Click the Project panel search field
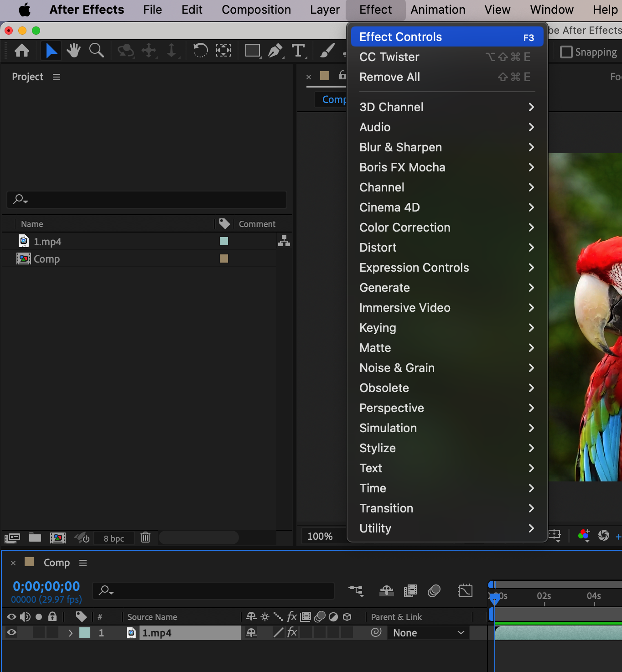This screenshot has width=622, height=672. [147, 199]
